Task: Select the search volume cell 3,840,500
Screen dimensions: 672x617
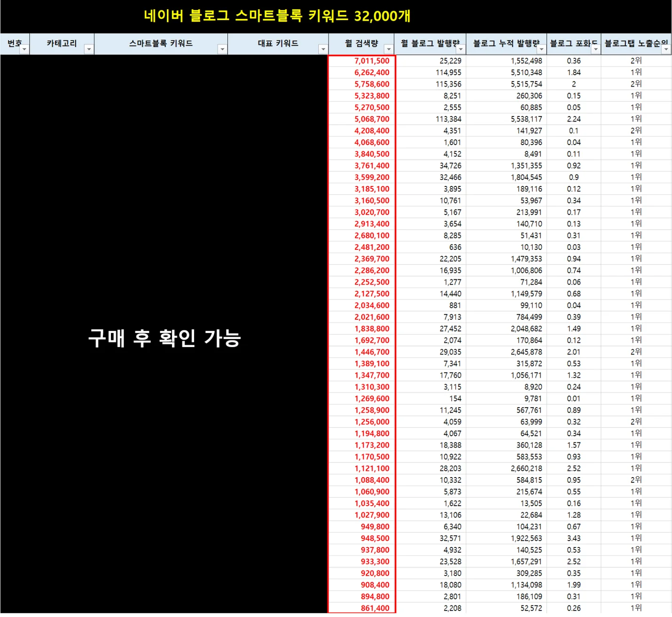Action: 361,154
